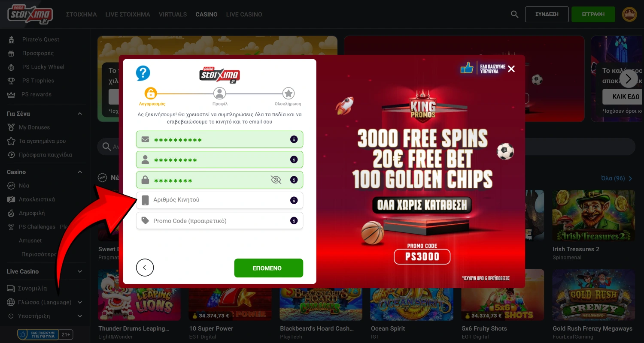The height and width of the screenshot is (343, 644).
Task: Open the Irish Treasures 2 game thumbnail
Action: [594, 216]
